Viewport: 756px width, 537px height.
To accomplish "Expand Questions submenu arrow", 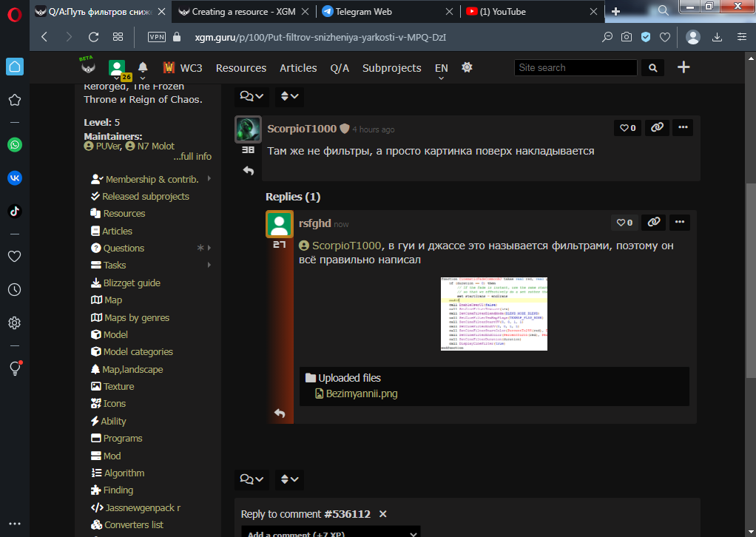I will (209, 248).
